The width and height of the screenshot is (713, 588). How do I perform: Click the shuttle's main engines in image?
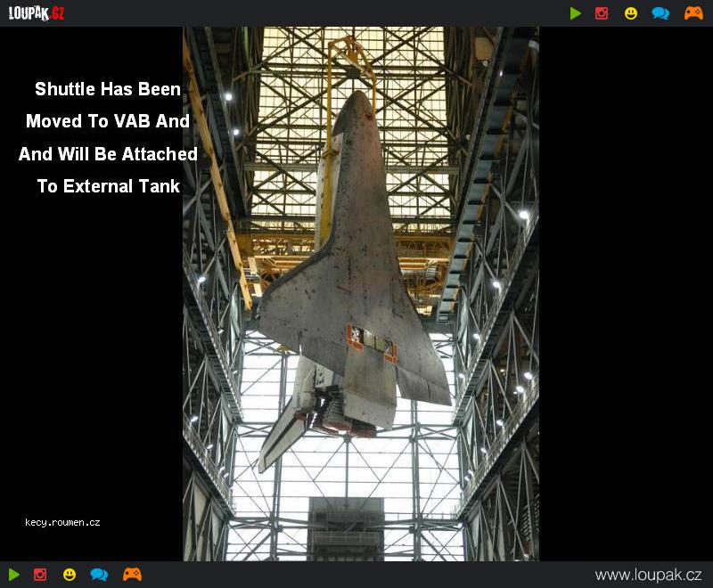pos(341,412)
